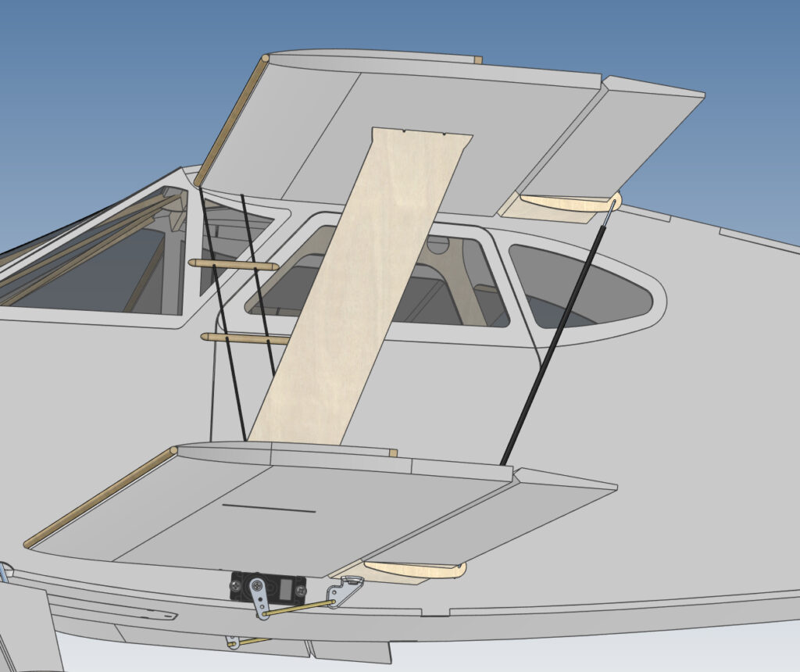The height and width of the screenshot is (672, 800).
Task: Select the brass pushrod from servo arm to bellcrank
Action: tap(299, 607)
